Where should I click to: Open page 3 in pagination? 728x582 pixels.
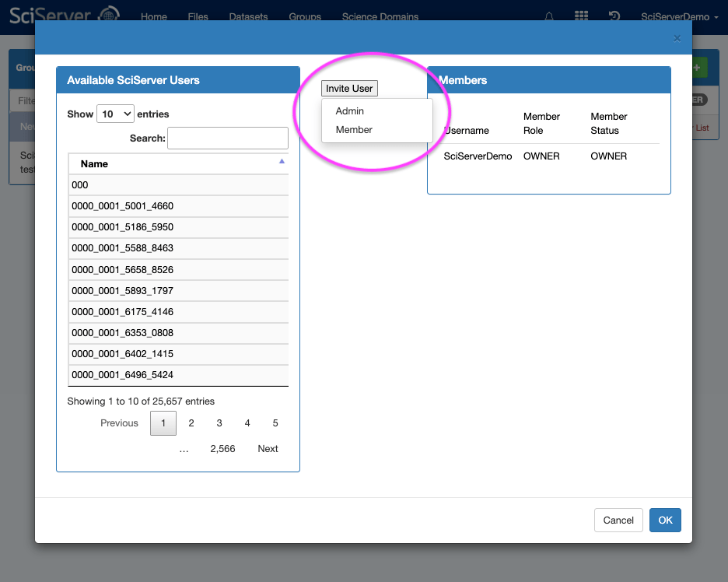tap(219, 423)
